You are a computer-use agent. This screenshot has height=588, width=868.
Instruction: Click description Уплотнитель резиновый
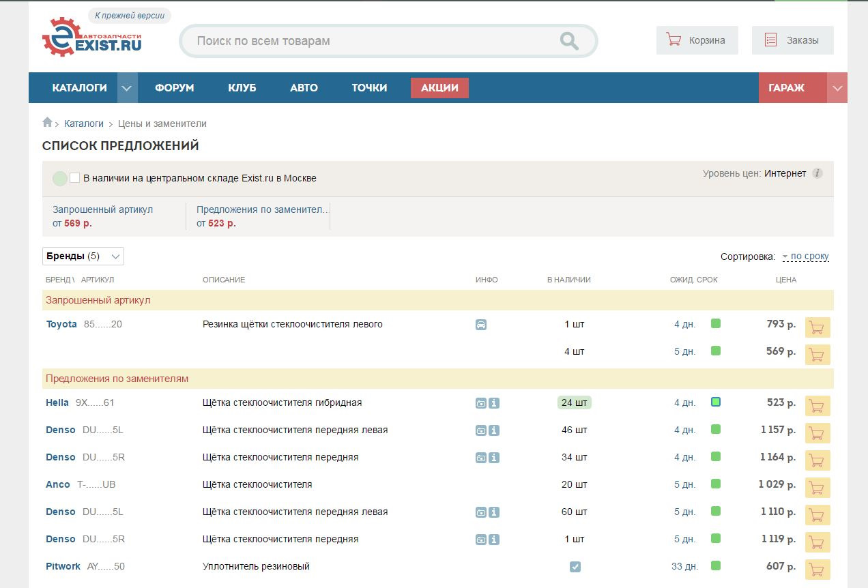(x=257, y=566)
